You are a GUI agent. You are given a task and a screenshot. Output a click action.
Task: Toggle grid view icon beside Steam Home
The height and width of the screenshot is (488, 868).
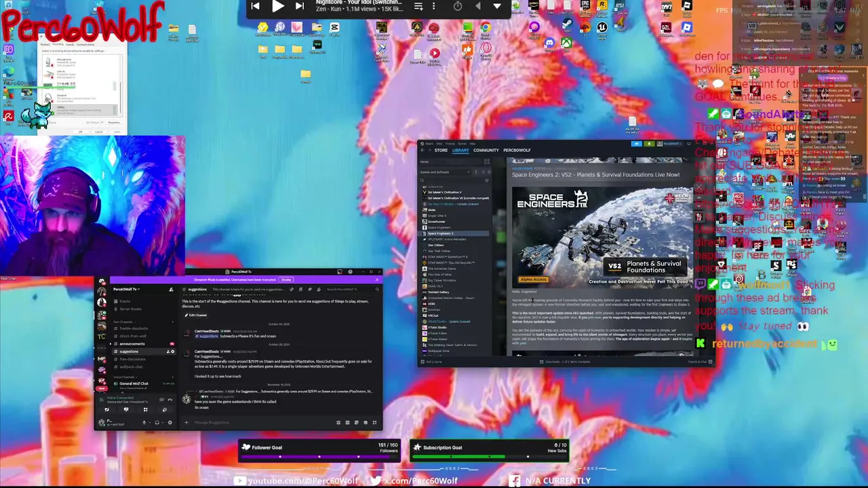click(x=486, y=161)
